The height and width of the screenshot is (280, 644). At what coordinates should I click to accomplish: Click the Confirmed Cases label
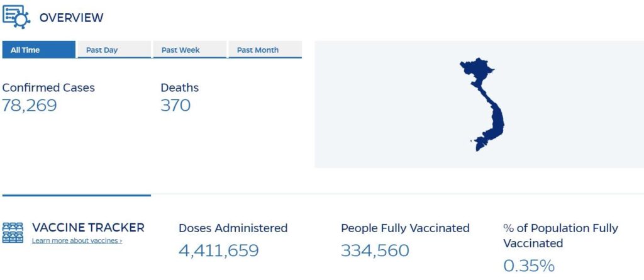coord(48,87)
